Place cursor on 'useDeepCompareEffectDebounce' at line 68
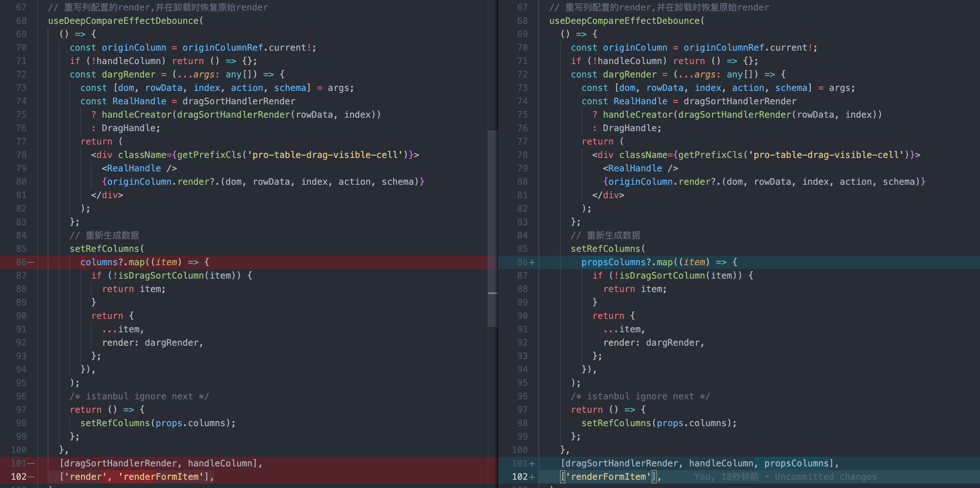The height and width of the screenshot is (488, 980). (x=122, y=20)
